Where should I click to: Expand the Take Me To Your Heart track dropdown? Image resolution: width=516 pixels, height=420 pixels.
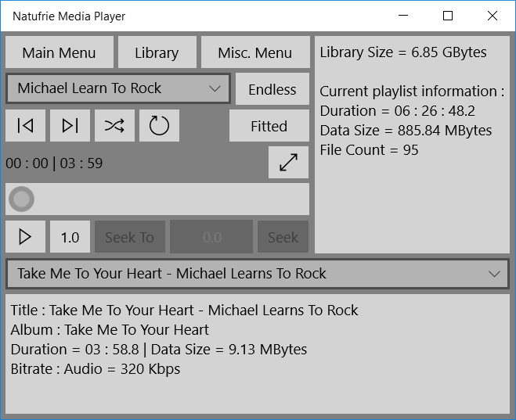click(258, 274)
